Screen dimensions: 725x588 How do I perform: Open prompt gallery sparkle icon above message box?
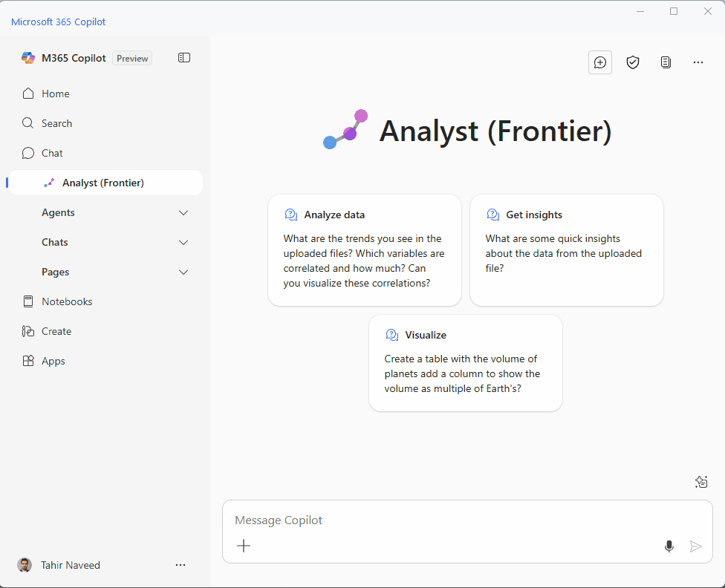tap(701, 482)
